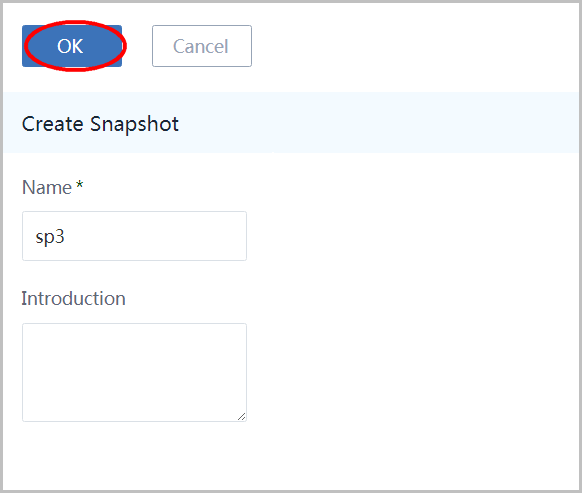Click the Name field label
The image size is (582, 493).
47,187
